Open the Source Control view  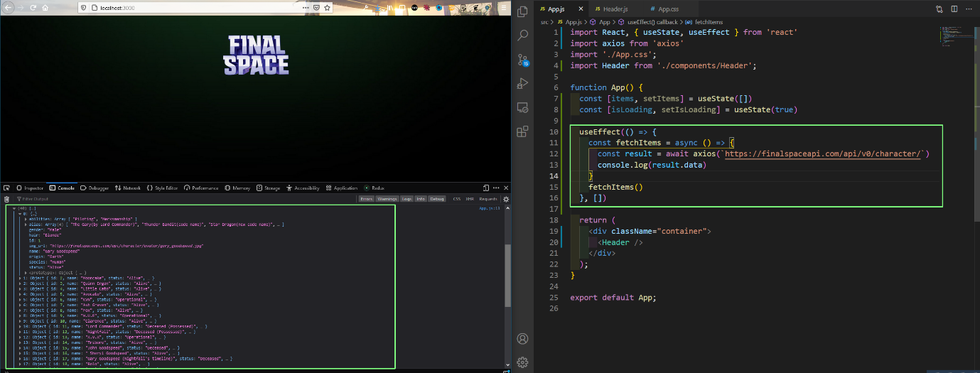522,60
